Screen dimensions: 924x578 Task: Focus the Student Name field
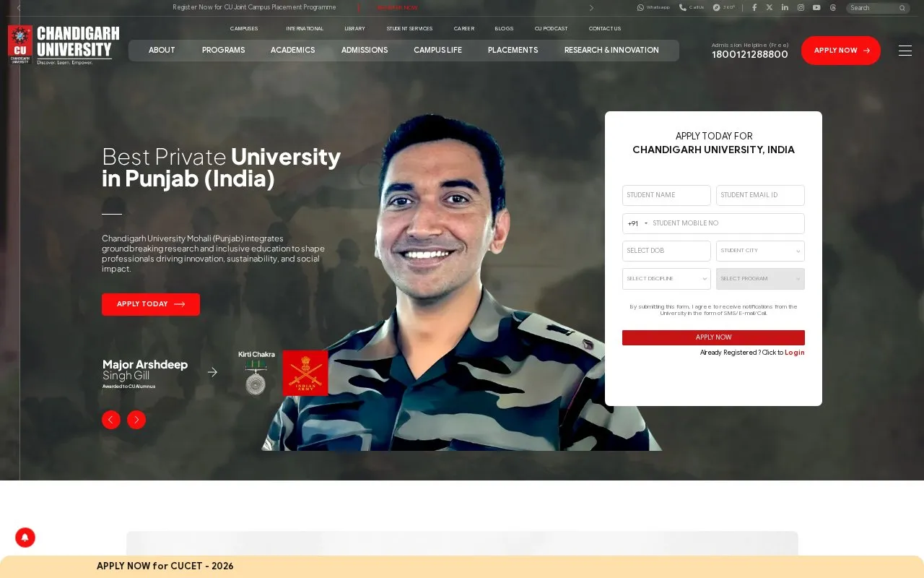point(666,195)
